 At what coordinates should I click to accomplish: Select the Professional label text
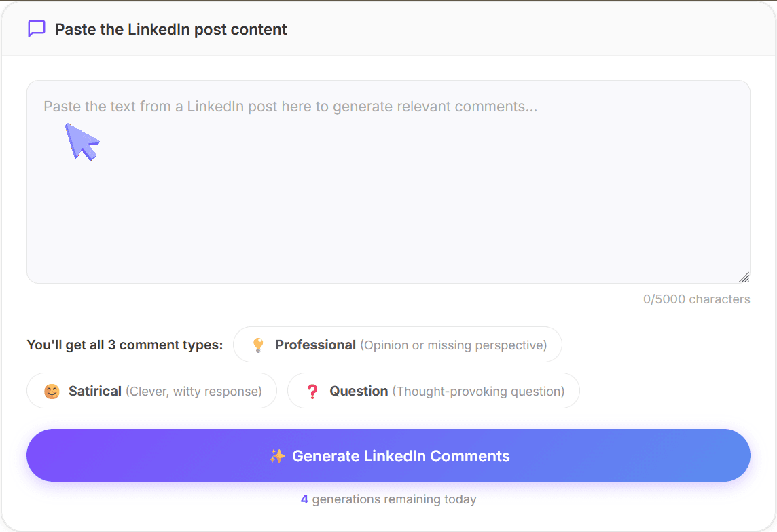coord(316,345)
